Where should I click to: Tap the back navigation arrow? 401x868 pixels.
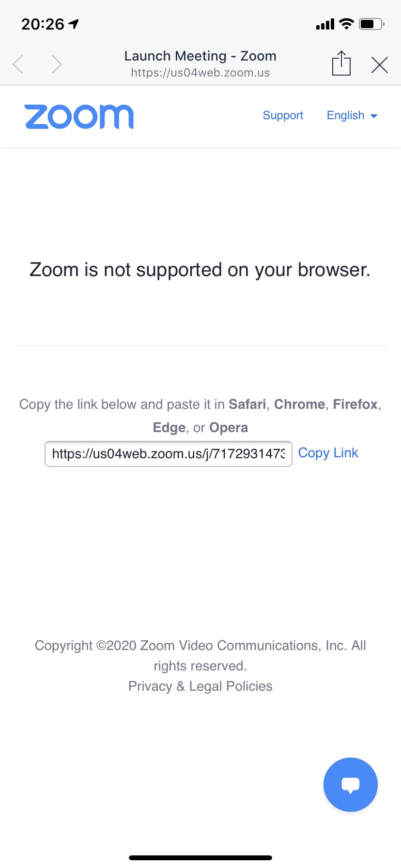click(x=18, y=63)
